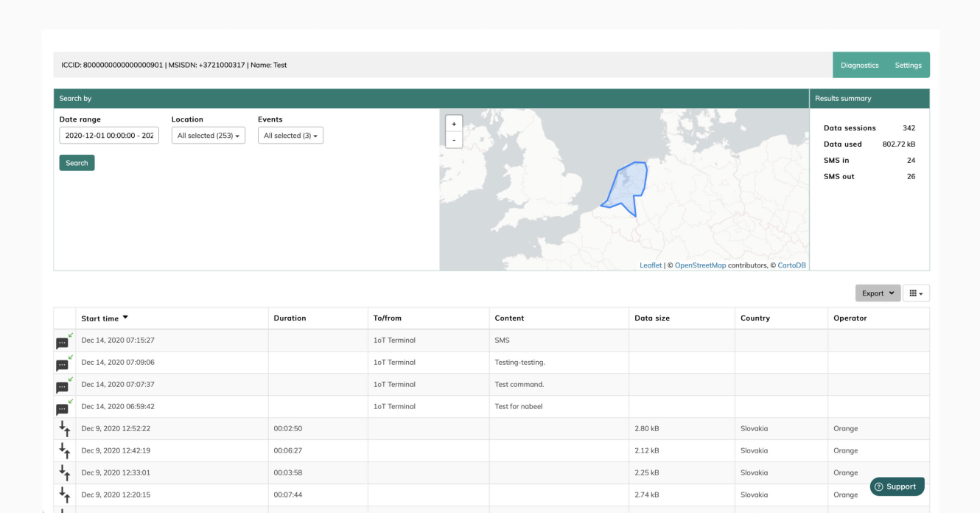Viewport: 980px width, 513px height.
Task: Follow the OpenStreetMap attribution link
Action: pyautogui.click(x=700, y=265)
